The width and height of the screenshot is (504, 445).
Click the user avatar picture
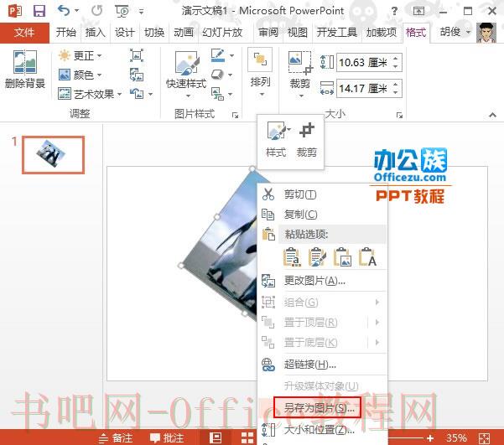coord(486,33)
